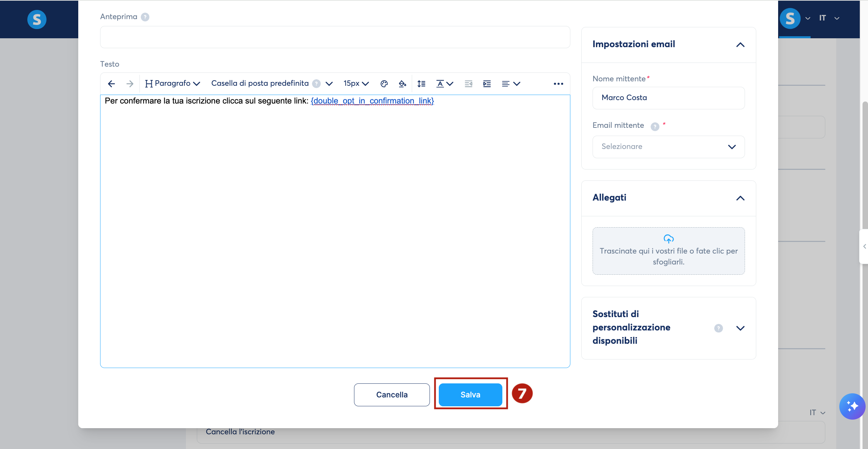The width and height of the screenshot is (868, 449).
Task: Click the help icon next to Casella di posta predefinita
Action: point(316,84)
